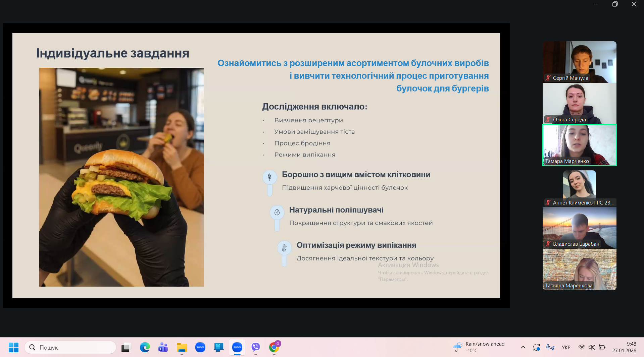This screenshot has height=357, width=644.
Task: Select Сергій Мачула's video tile
Action: coord(580,62)
